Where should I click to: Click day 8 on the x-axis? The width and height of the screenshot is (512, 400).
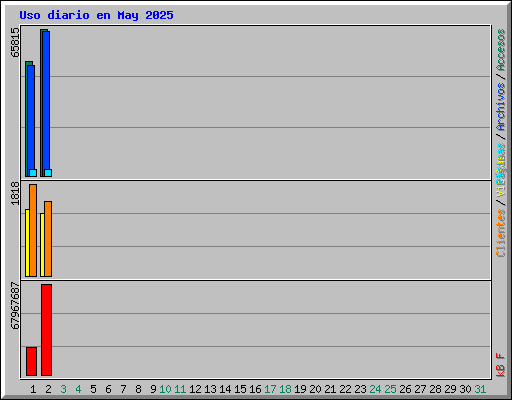pyautogui.click(x=138, y=389)
